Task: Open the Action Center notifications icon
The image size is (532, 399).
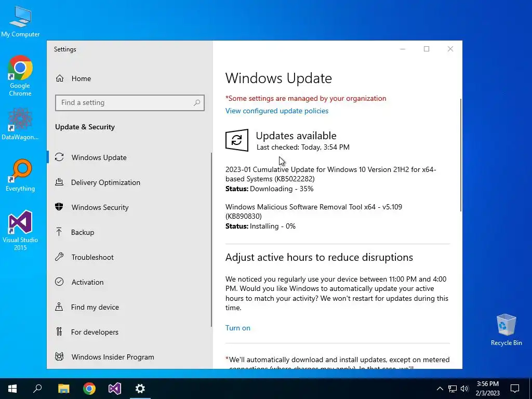Action: point(515,389)
